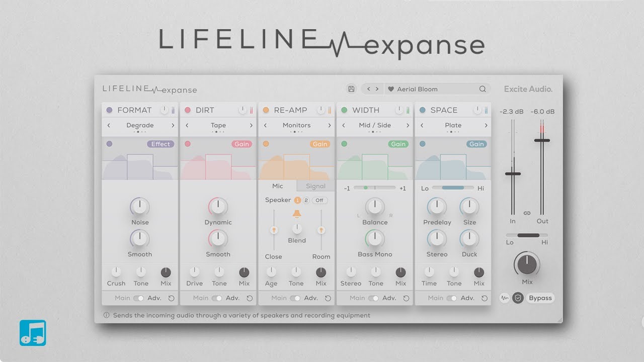The height and width of the screenshot is (362, 644).
Task: Select Speaker 2 in RE-AMP
Action: 306,200
